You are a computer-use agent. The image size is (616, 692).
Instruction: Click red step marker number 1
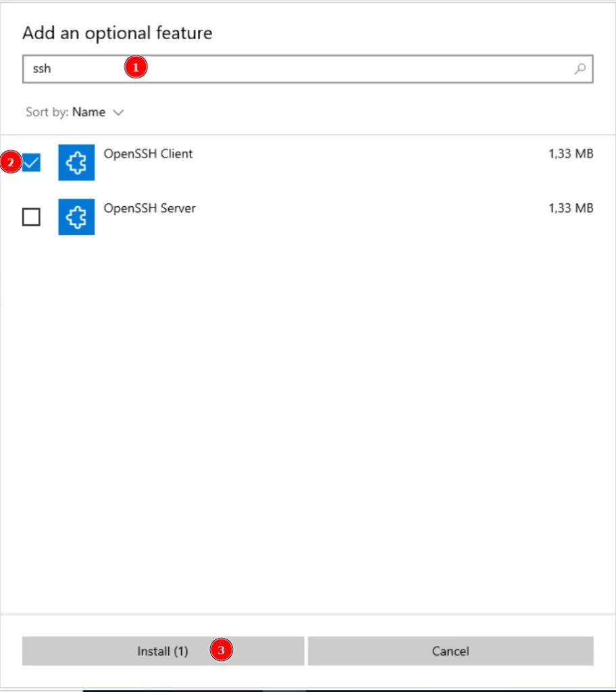[136, 68]
